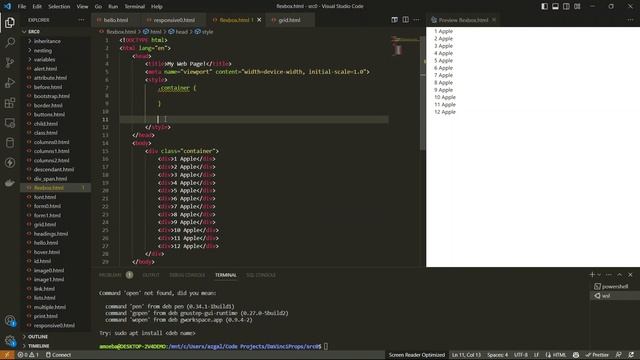
Task: Switch to the PROBLEMS panel tab
Action: click(110, 275)
